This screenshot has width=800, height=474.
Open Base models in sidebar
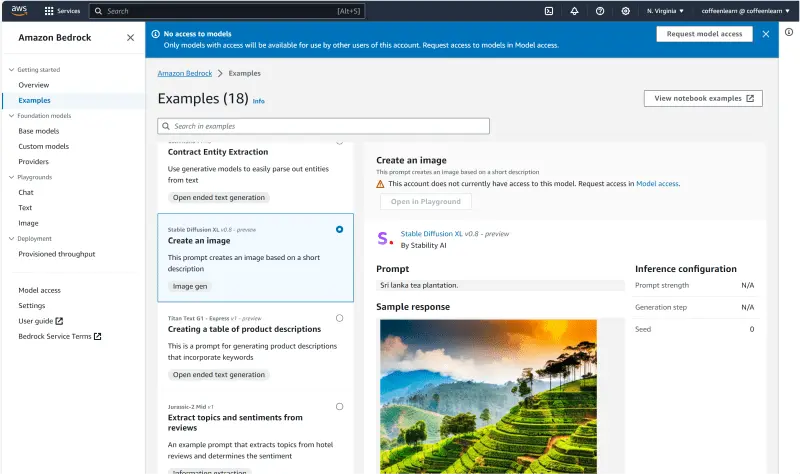pyautogui.click(x=39, y=131)
